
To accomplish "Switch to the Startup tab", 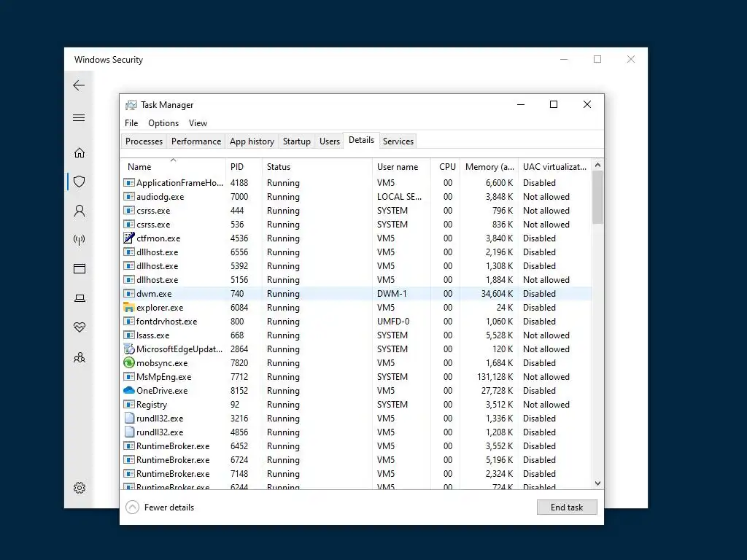I will click(x=296, y=141).
